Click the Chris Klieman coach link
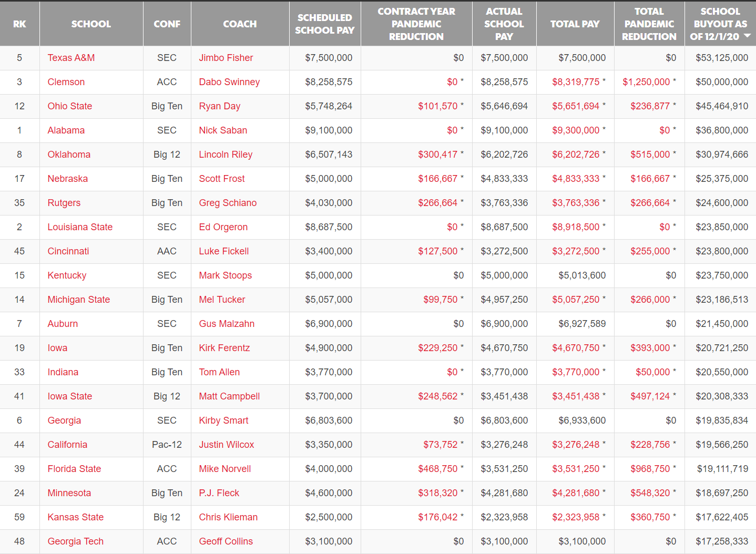 click(228, 517)
